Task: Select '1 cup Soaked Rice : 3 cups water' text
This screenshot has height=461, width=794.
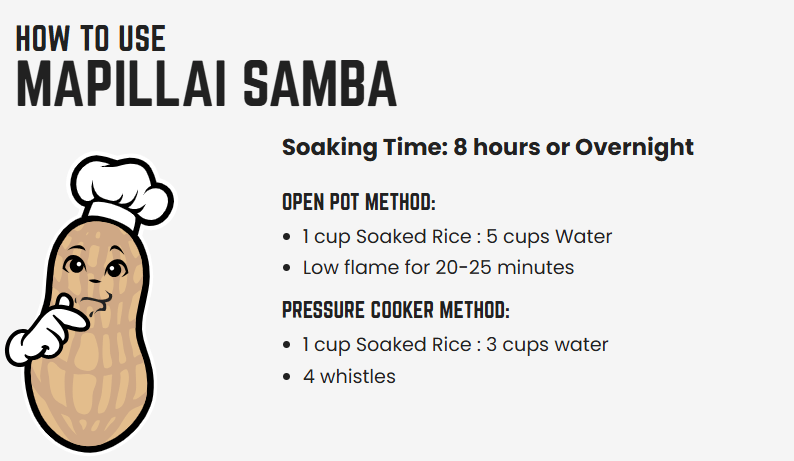Action: click(455, 345)
